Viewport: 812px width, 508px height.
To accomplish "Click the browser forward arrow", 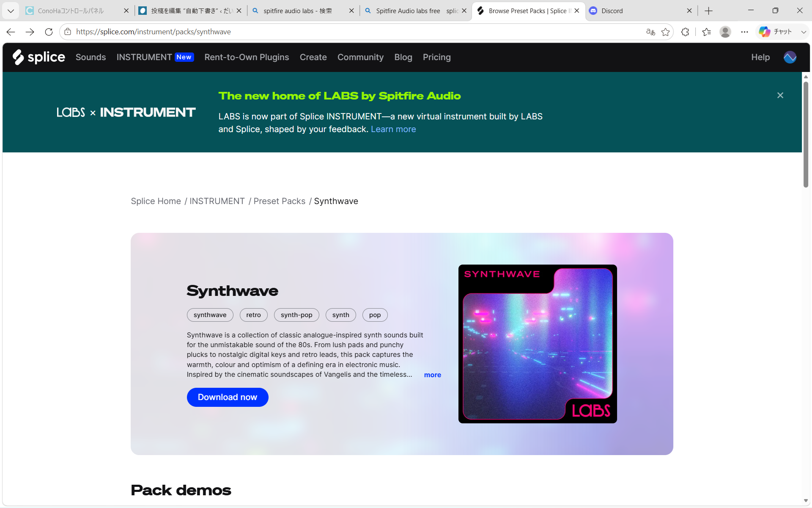I will (x=30, y=32).
